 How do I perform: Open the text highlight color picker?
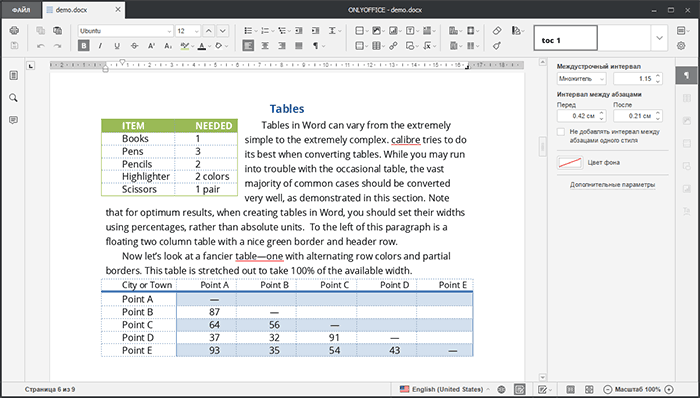point(192,46)
